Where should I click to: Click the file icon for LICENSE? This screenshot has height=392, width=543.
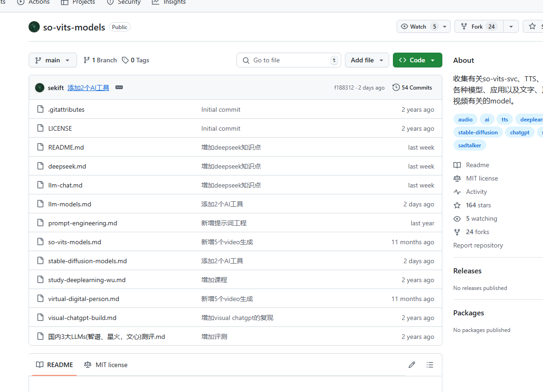point(40,128)
